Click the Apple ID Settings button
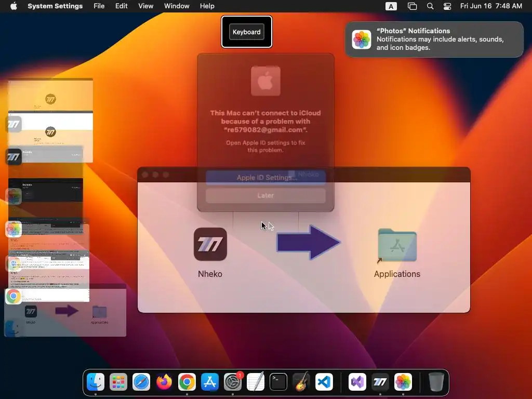The image size is (532, 399). click(265, 178)
